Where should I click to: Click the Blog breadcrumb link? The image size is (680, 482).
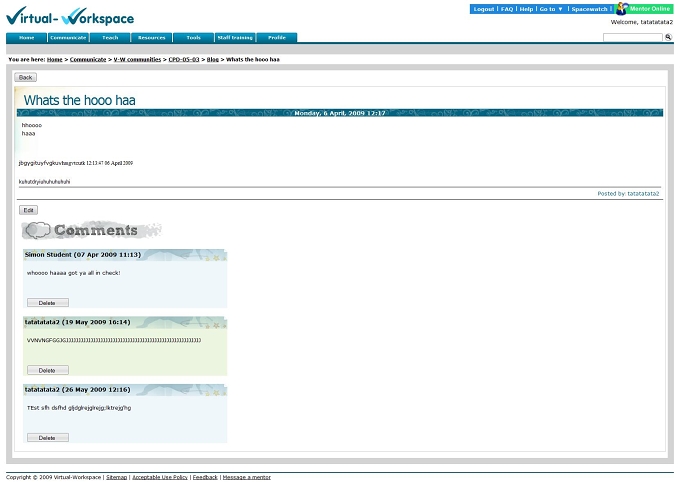point(212,59)
